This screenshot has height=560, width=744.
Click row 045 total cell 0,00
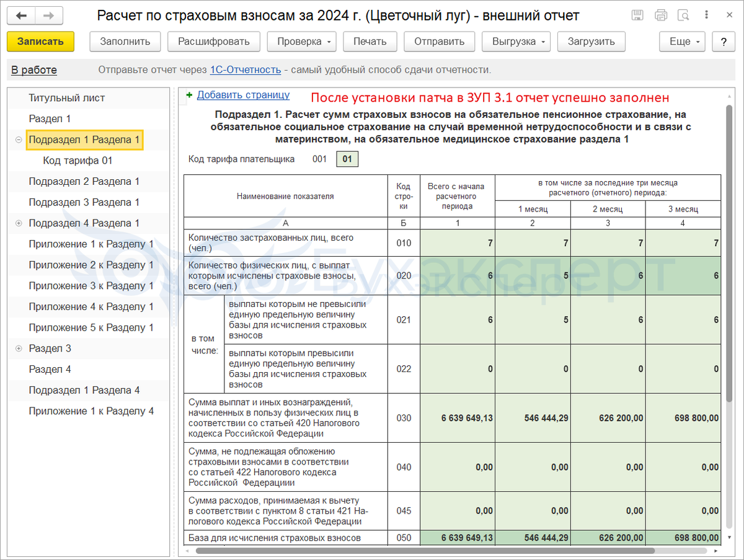pyautogui.click(x=458, y=511)
